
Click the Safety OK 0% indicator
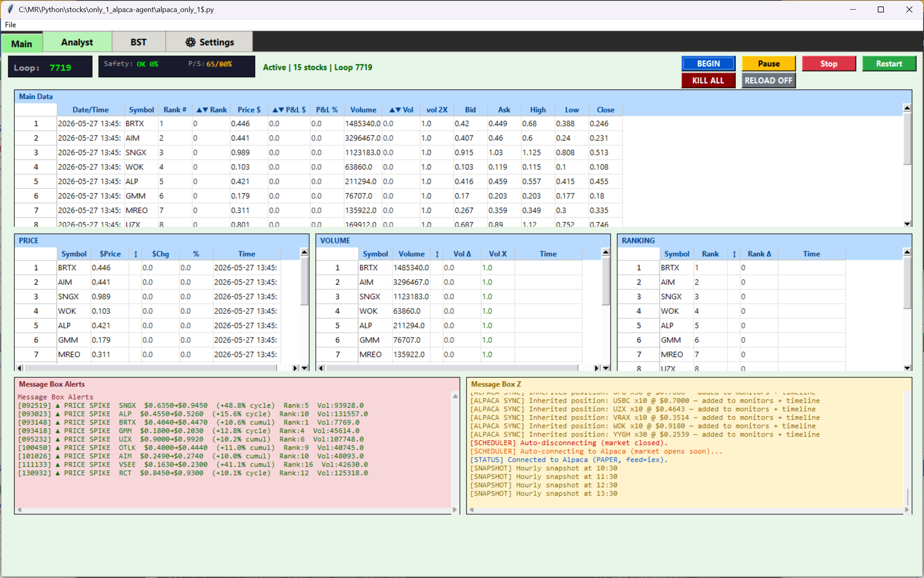click(x=131, y=64)
